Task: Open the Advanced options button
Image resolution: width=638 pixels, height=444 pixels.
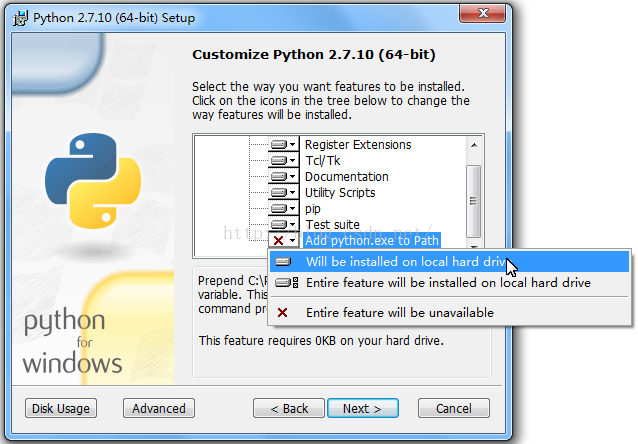Action: point(159,408)
